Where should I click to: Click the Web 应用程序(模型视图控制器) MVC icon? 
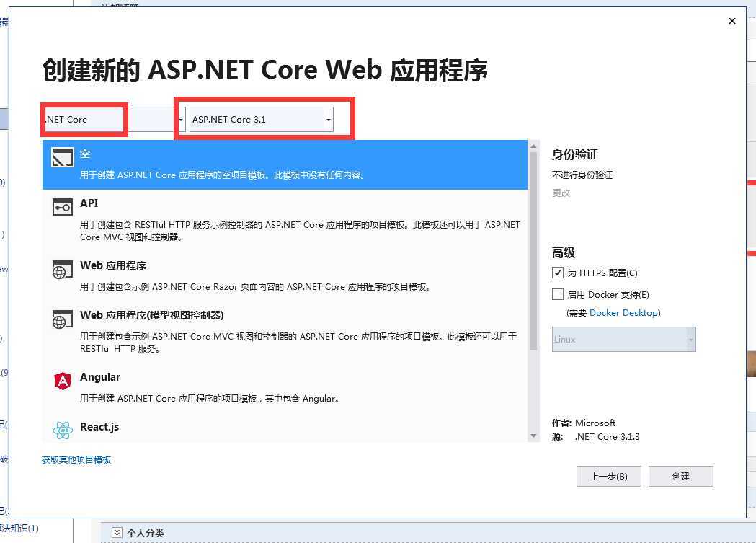coord(62,319)
